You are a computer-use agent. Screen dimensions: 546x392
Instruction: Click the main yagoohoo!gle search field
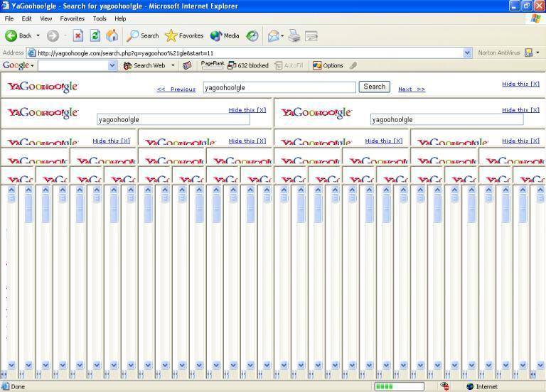click(x=279, y=87)
